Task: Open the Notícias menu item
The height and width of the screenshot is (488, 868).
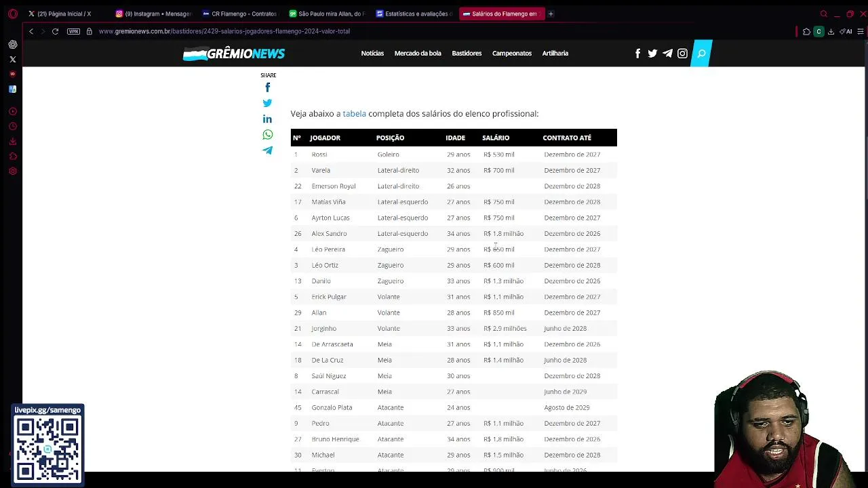Action: tap(372, 54)
